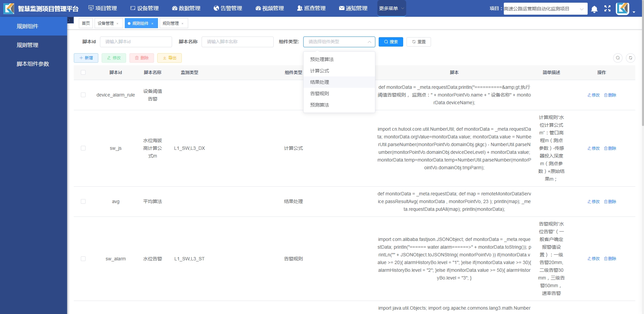Toggle fullscreen mode icon
Image resolution: width=644 pixels, height=314 pixels.
(x=607, y=9)
